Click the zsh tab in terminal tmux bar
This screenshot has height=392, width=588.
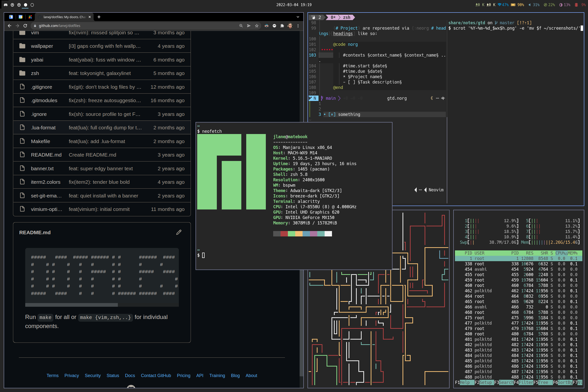point(346,17)
